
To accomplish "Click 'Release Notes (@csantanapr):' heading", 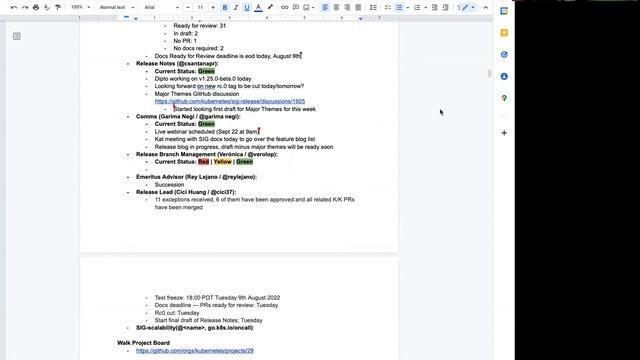I will 177,64.
